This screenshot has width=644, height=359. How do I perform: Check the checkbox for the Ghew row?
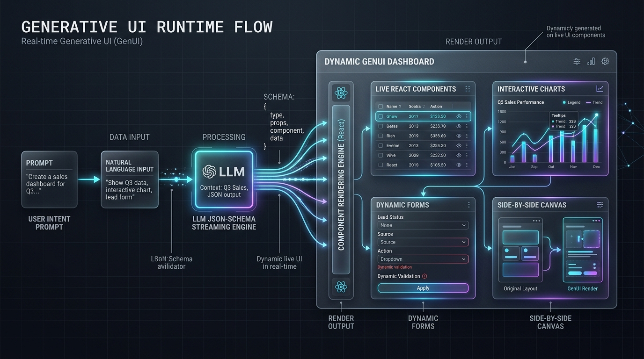pyautogui.click(x=381, y=116)
